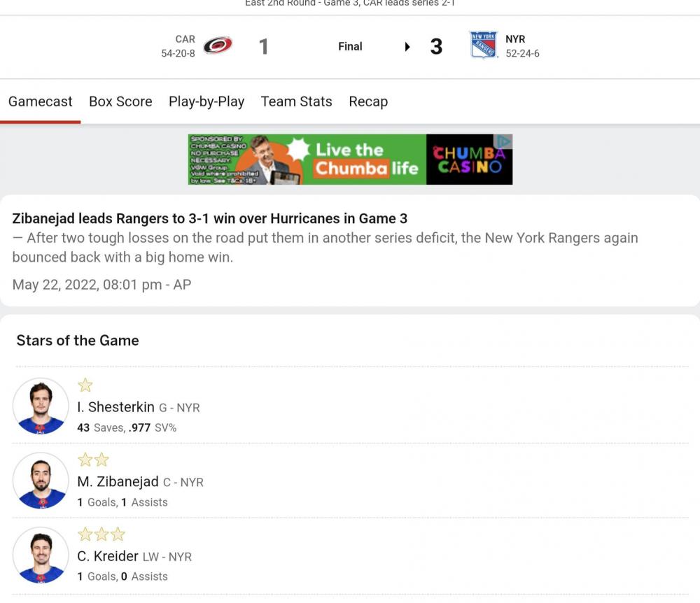Click the NYR team abbreviation
700x603 pixels.
point(515,39)
